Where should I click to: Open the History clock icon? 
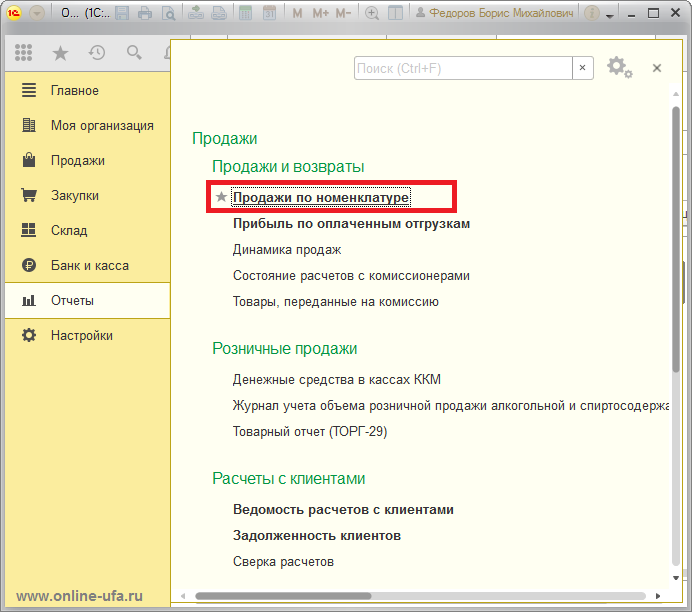tap(97, 53)
